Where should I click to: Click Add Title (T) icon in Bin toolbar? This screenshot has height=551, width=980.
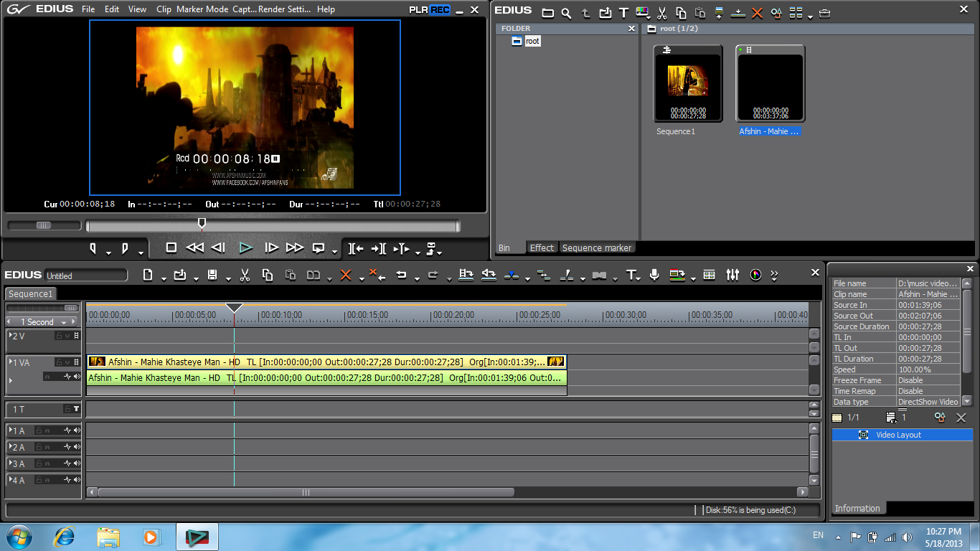(x=623, y=13)
